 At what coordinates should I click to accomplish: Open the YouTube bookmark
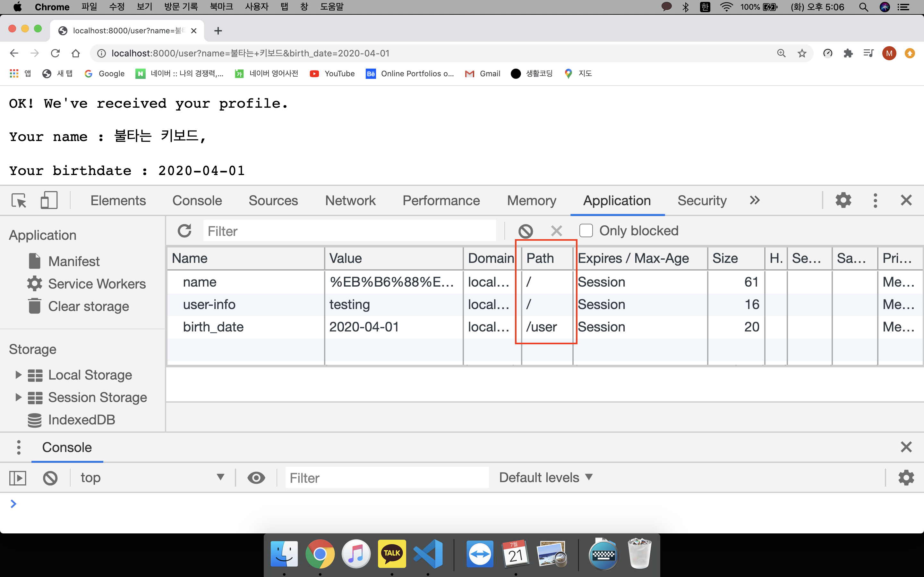coord(332,74)
